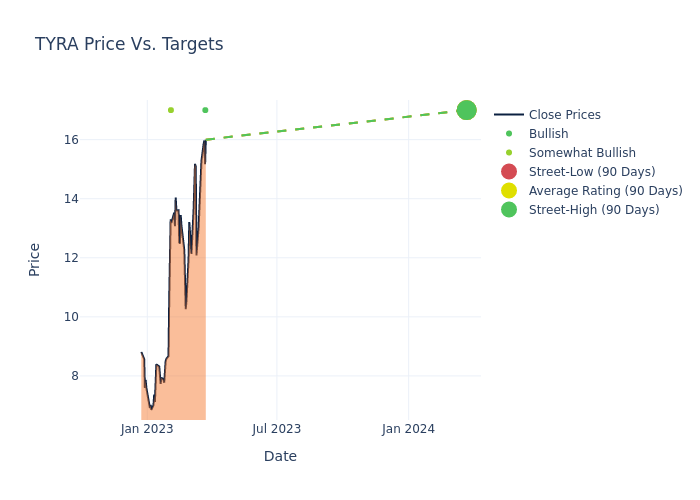The height and width of the screenshot is (500, 700).
Task: Click the Date x-axis title
Action: tap(280, 456)
